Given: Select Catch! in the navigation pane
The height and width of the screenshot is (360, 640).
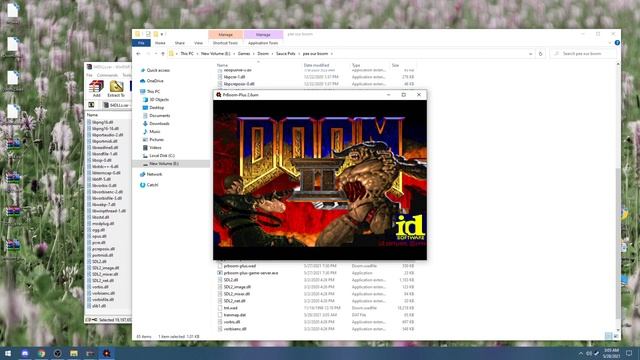Looking at the screenshot, I should pyautogui.click(x=149, y=185).
